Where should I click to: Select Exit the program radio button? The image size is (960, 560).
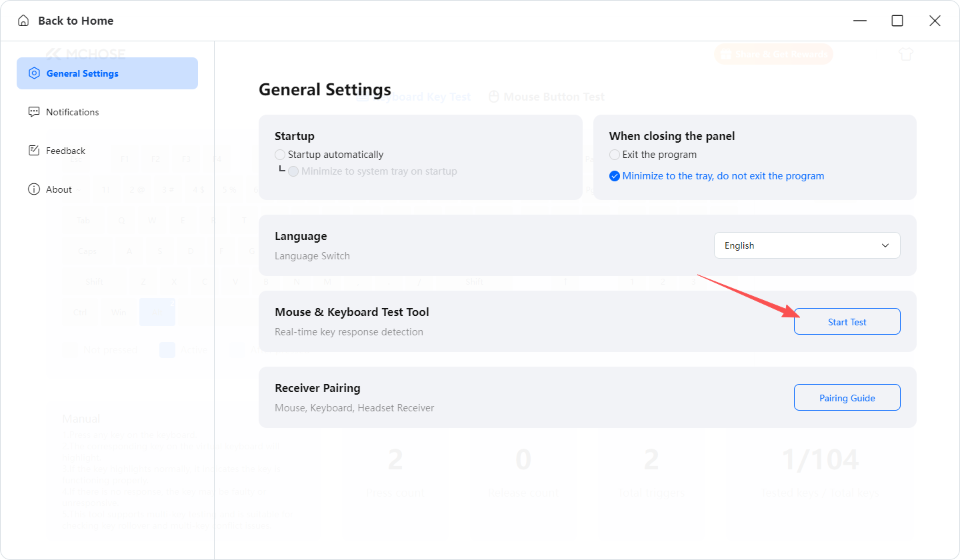(x=615, y=155)
